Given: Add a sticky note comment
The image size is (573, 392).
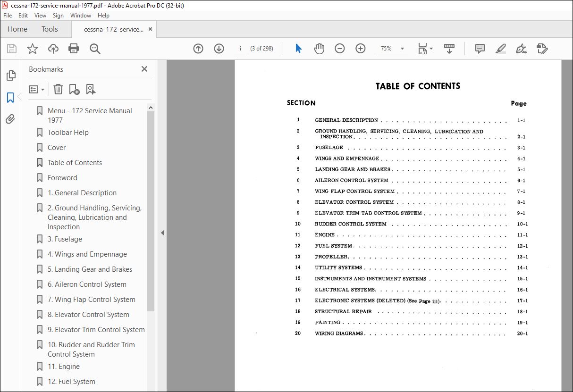Looking at the screenshot, I should (480, 49).
